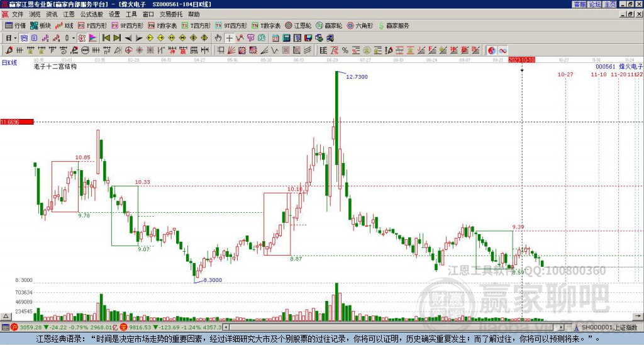The height and width of the screenshot is (345, 644).
Task: Open the 9P四方形 tool
Action: (128, 25)
